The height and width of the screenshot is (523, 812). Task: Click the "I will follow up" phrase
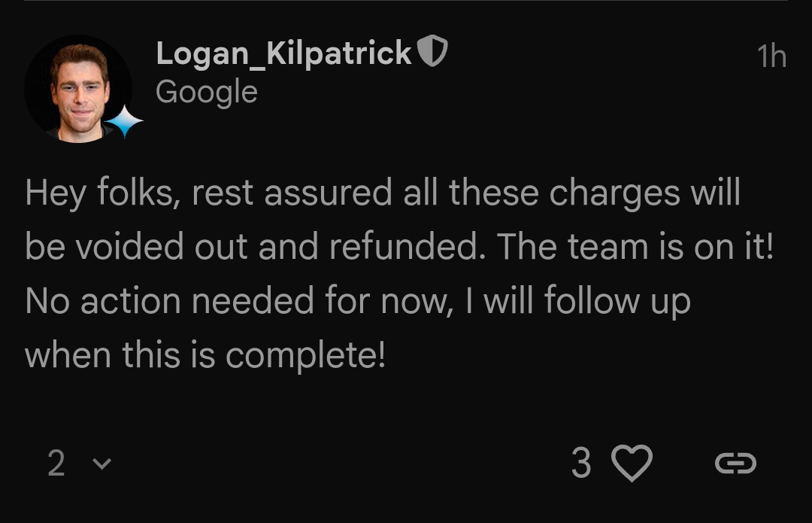coord(586,302)
